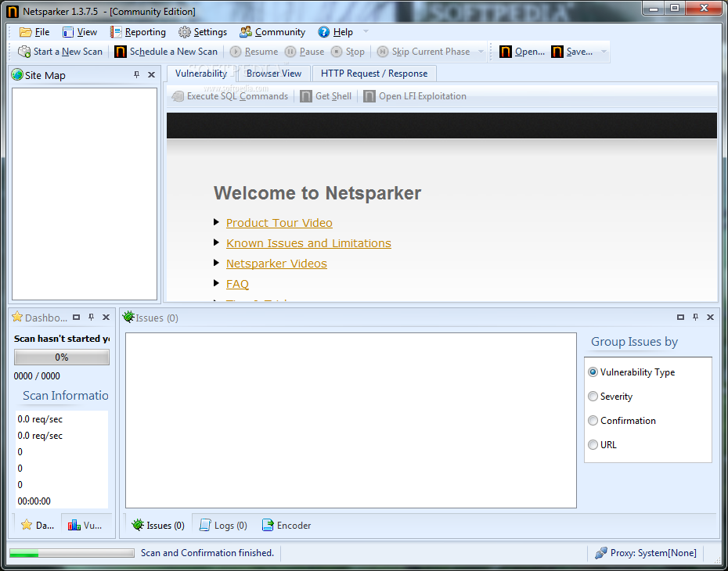Open the Reporting menu
The image size is (728, 571).
click(139, 32)
